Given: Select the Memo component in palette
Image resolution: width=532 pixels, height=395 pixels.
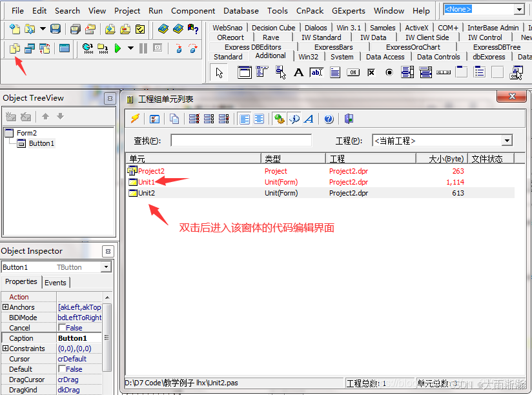Looking at the screenshot, I should tap(335, 72).
